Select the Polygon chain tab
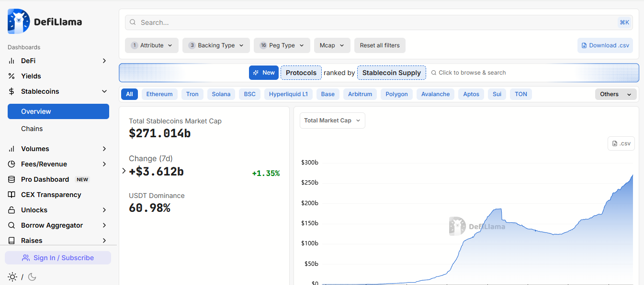The image size is (644, 285). click(397, 94)
